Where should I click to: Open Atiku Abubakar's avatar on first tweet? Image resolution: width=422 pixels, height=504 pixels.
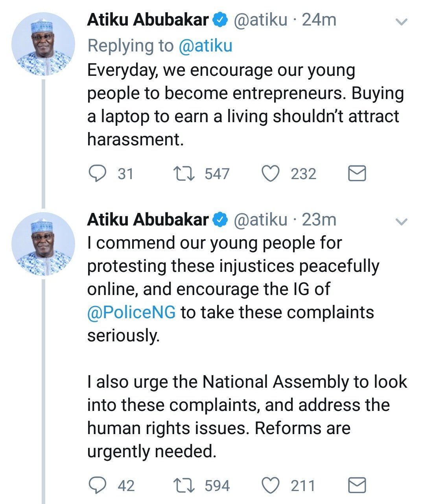click(43, 44)
